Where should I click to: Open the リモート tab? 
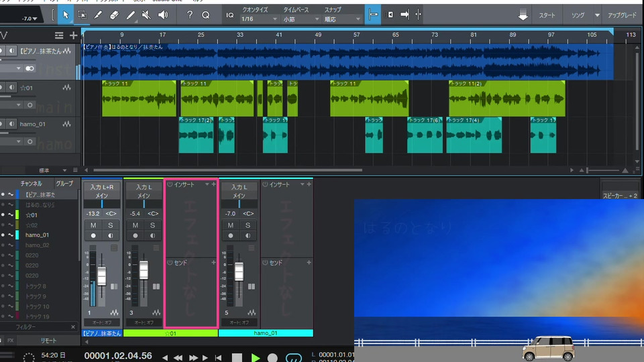48,341
